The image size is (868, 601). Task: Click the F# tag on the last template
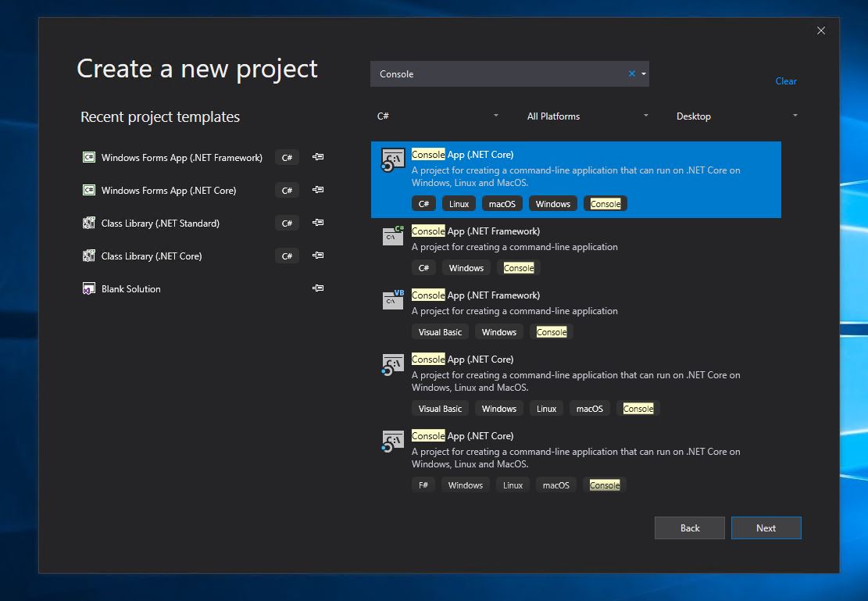click(423, 485)
